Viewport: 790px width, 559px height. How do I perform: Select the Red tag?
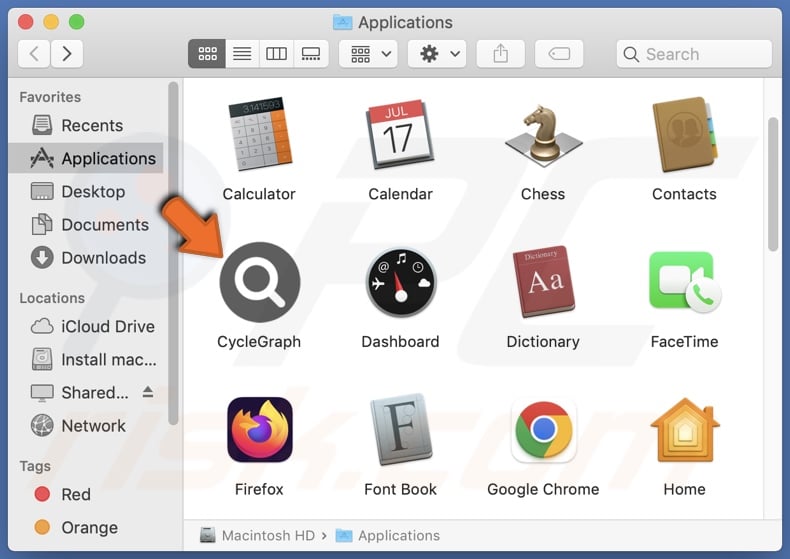coord(86,494)
